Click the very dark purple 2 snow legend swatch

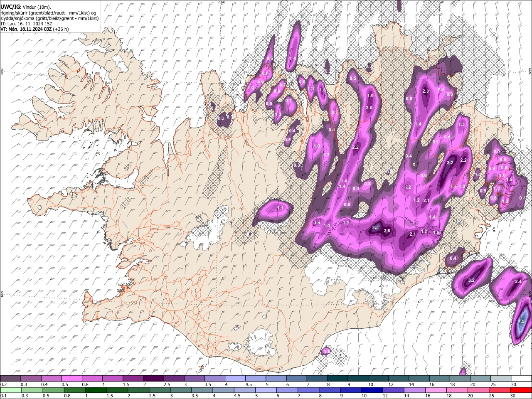[153, 378]
